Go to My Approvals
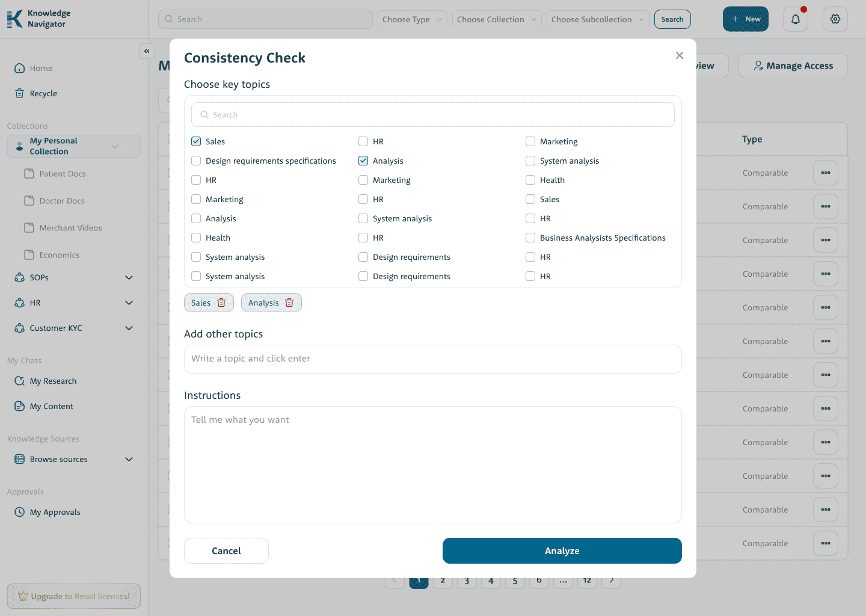 pos(55,512)
